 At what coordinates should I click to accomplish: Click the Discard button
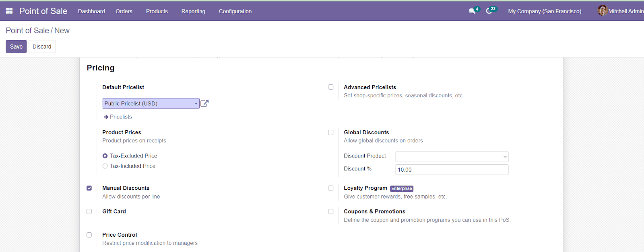tap(42, 47)
